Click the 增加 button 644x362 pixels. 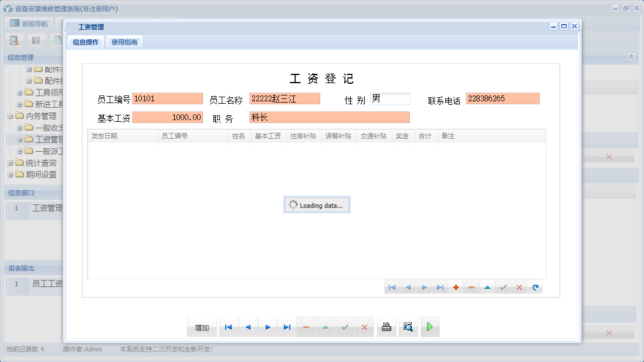tap(202, 327)
